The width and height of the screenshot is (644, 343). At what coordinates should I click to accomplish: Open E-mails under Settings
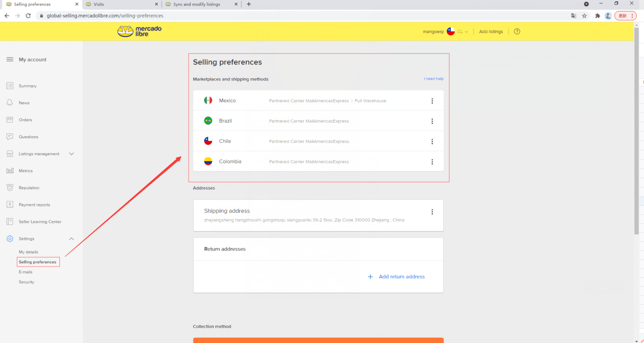click(x=26, y=272)
